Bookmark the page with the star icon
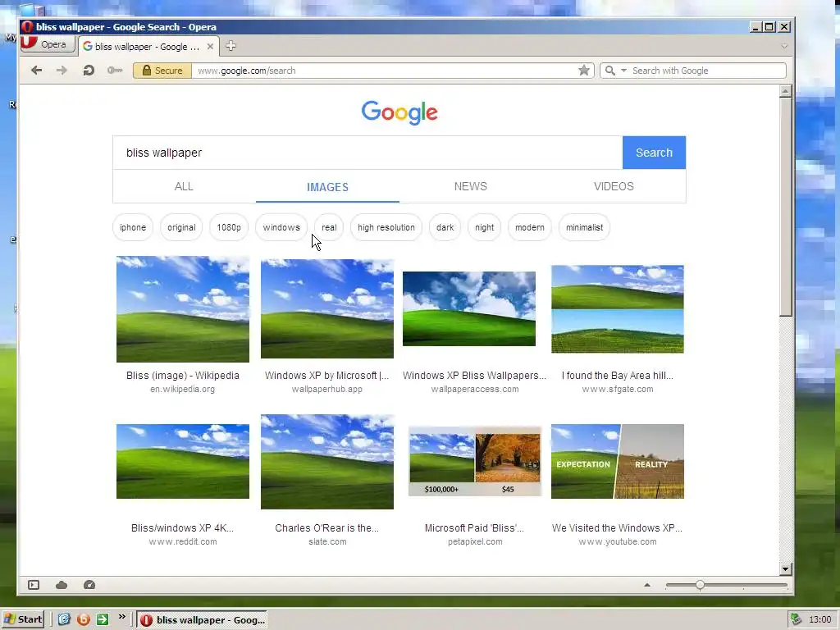The height and width of the screenshot is (630, 840). (584, 71)
